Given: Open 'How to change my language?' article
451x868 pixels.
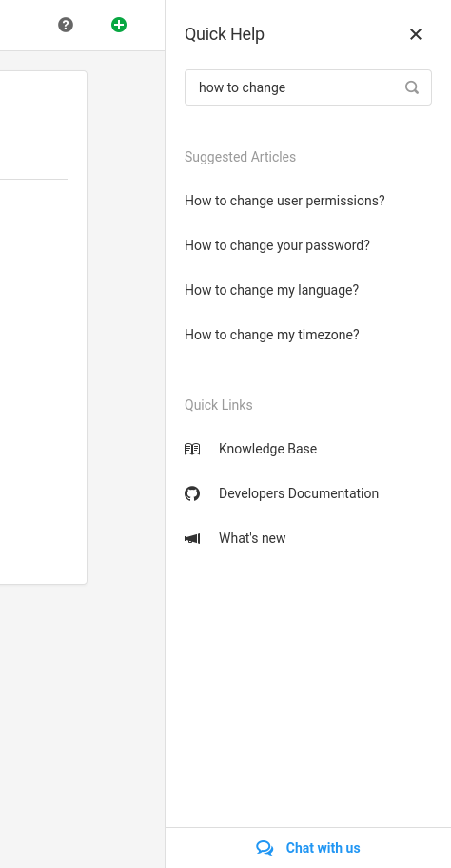Looking at the screenshot, I should [x=271, y=290].
